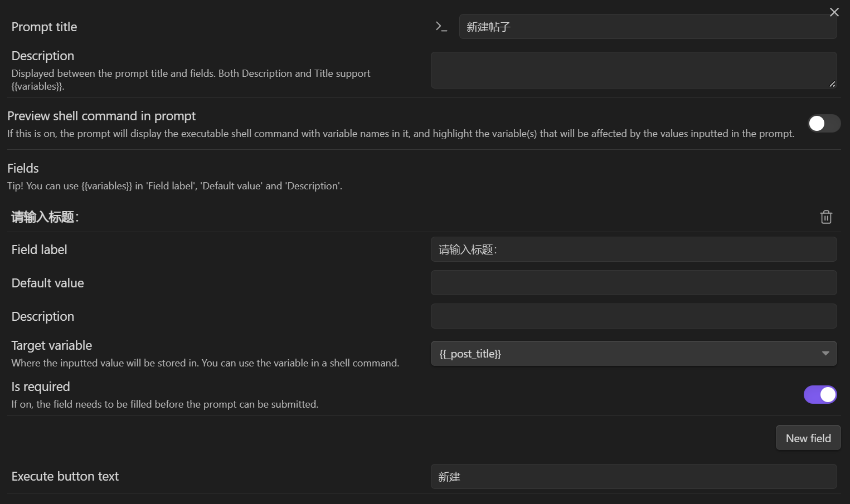Click the 请输入标题: field heading
Image resolution: width=850 pixels, height=504 pixels.
45,217
